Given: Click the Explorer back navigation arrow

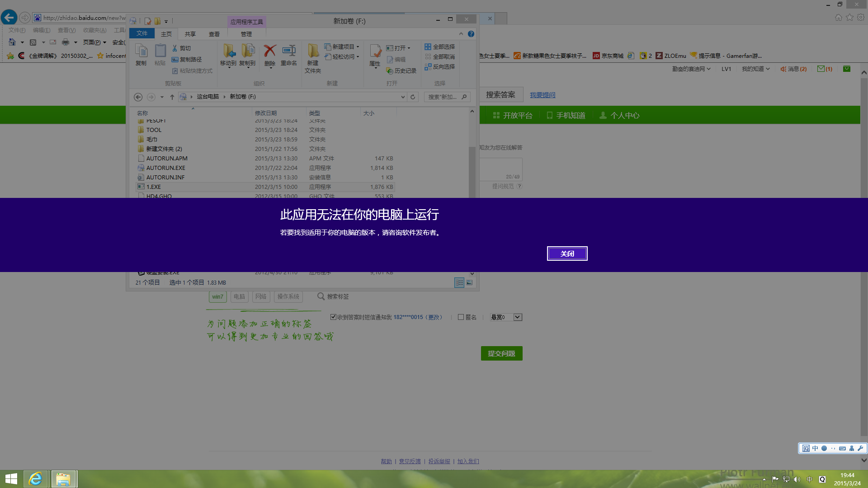Looking at the screenshot, I should [138, 97].
